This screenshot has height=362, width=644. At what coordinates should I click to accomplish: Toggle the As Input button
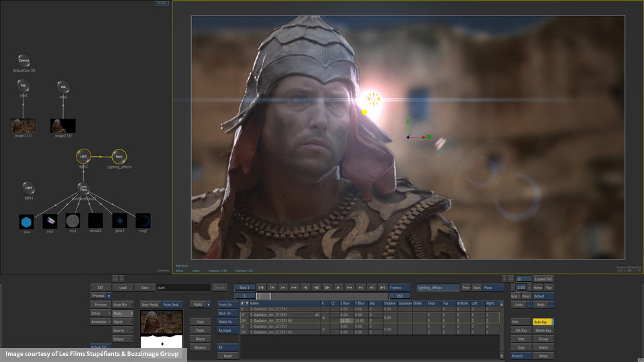coord(227,330)
